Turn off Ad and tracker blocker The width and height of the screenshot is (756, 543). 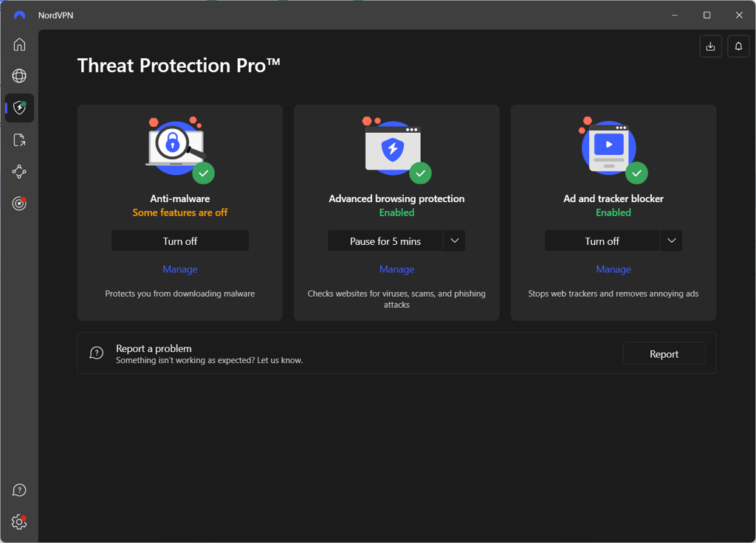[x=602, y=241]
